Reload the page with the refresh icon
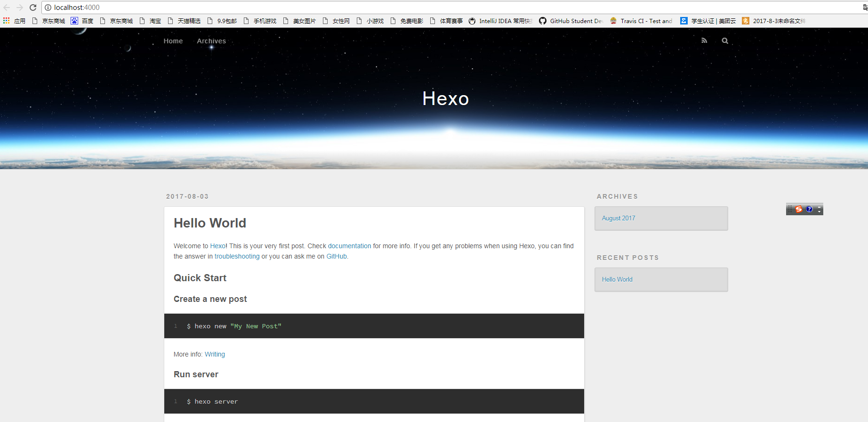The width and height of the screenshot is (868, 422). (33, 8)
